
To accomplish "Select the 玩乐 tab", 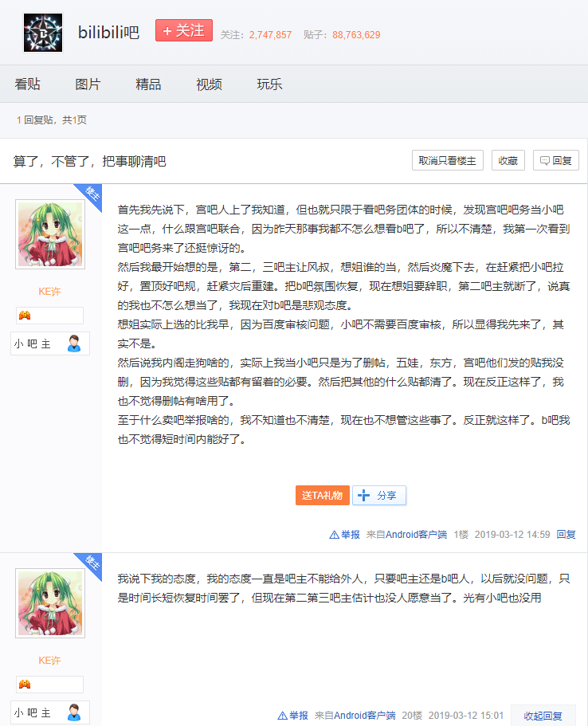I will point(269,84).
